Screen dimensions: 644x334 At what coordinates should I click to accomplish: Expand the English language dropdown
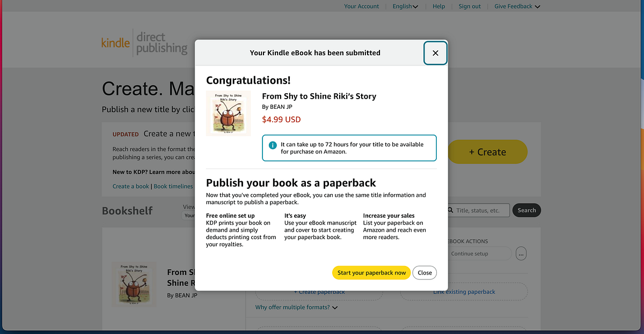pos(405,6)
